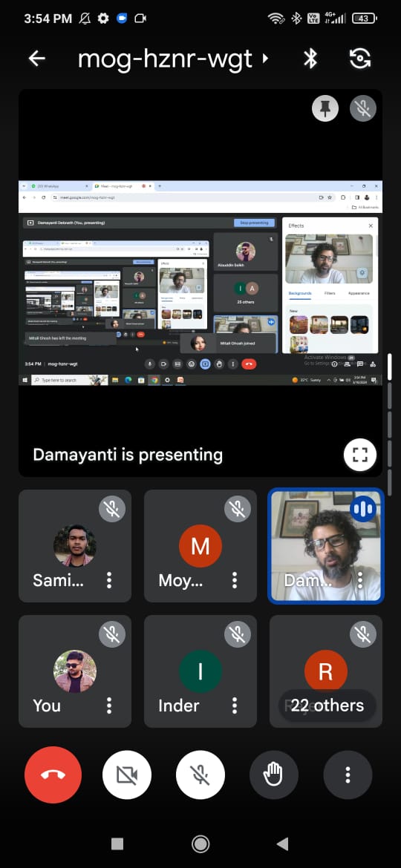Screen dimensions: 401x868
Task: Tap muted mic icon on You tile
Action: pyautogui.click(x=112, y=634)
